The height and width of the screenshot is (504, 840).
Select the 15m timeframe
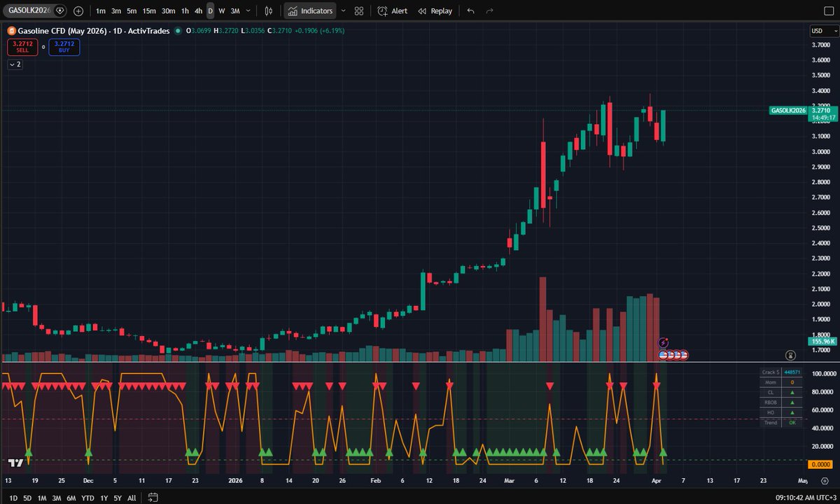point(149,11)
